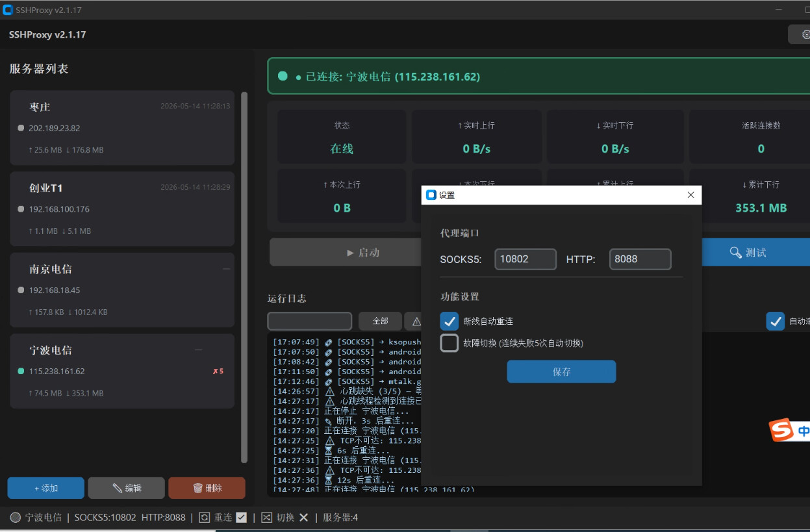Click hourglass icon on 12s 后重连 log line

(329, 480)
